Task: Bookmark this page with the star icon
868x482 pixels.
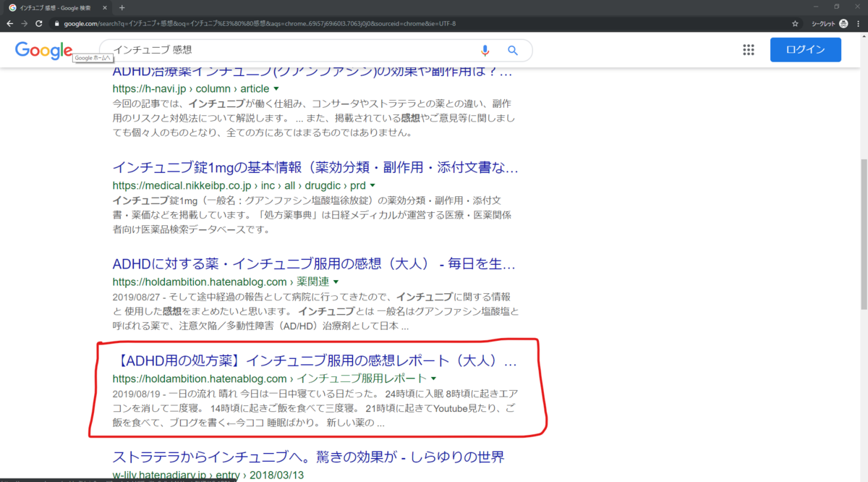Action: [x=796, y=23]
